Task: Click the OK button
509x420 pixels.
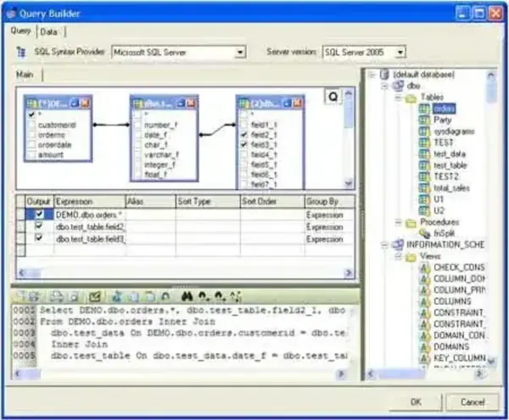Action: [416, 402]
